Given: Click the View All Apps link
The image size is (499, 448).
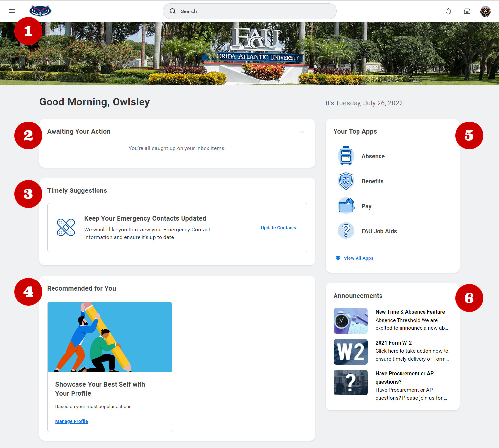Looking at the screenshot, I should (358, 258).
